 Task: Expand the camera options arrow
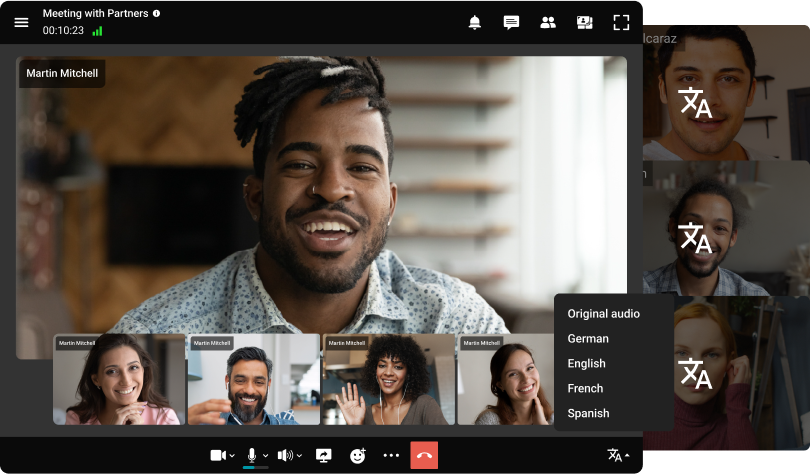233,456
